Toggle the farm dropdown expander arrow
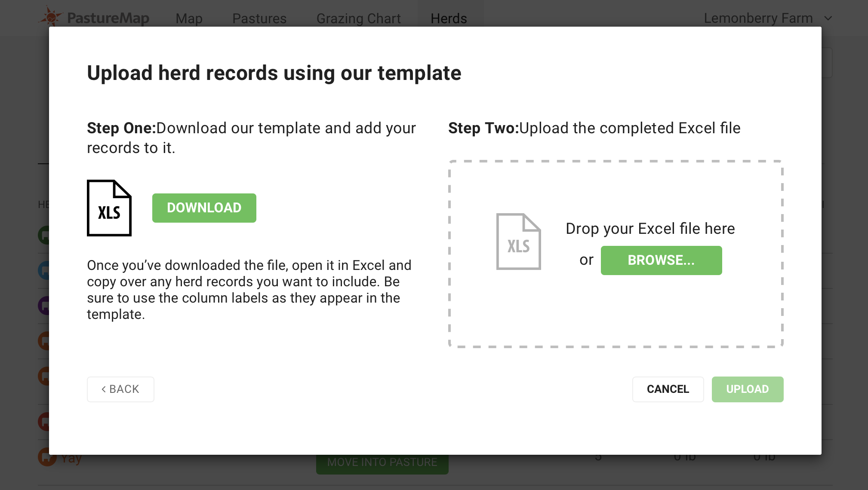Viewport: 868px width, 490px height. click(829, 18)
